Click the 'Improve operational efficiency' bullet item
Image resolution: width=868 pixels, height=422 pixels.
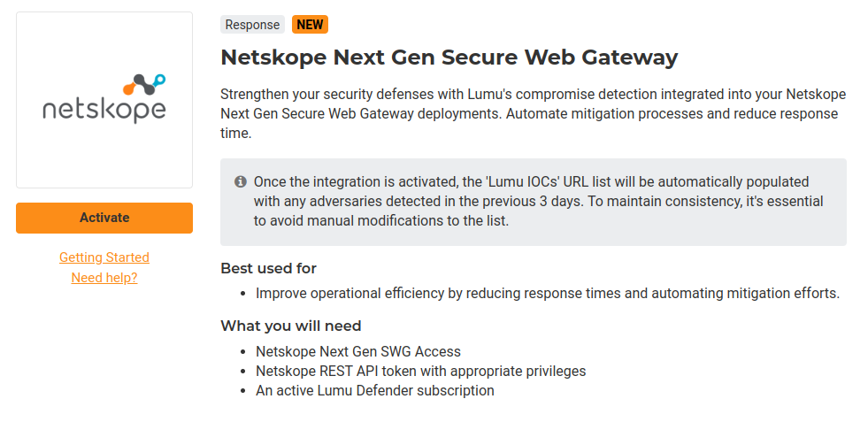coord(547,293)
